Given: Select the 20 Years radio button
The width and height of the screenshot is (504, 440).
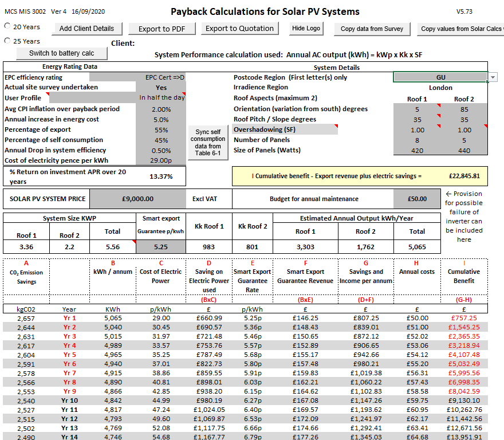Looking at the screenshot, I should click(x=8, y=26).
